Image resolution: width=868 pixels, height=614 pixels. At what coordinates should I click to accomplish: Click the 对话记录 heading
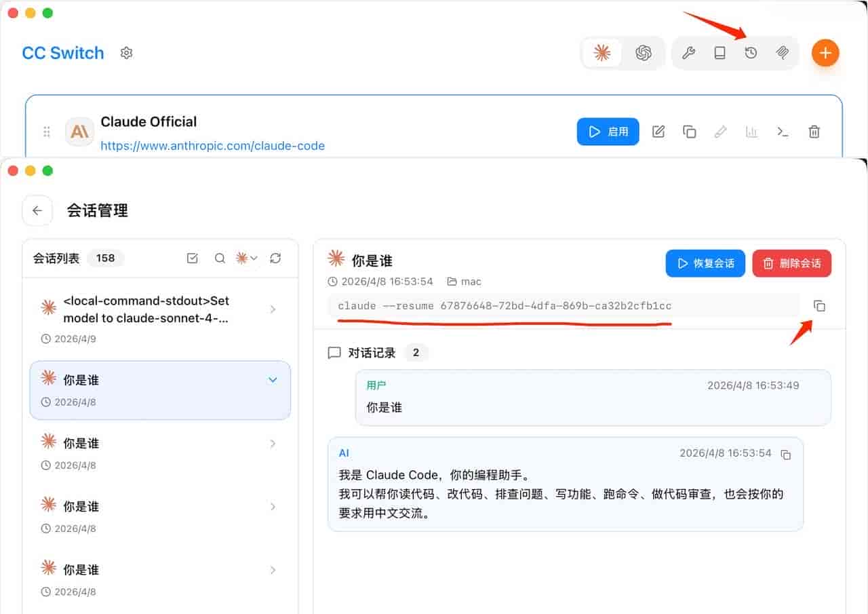pyautogui.click(x=372, y=353)
